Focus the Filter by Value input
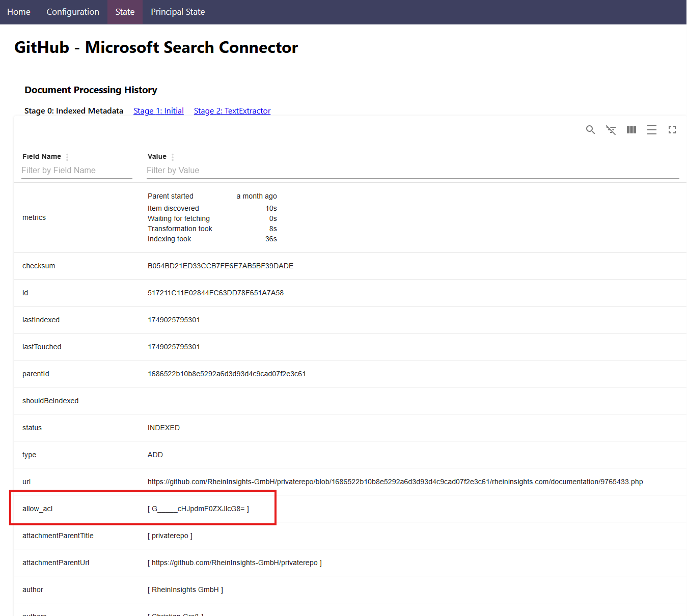This screenshot has height=616, width=687. click(413, 171)
